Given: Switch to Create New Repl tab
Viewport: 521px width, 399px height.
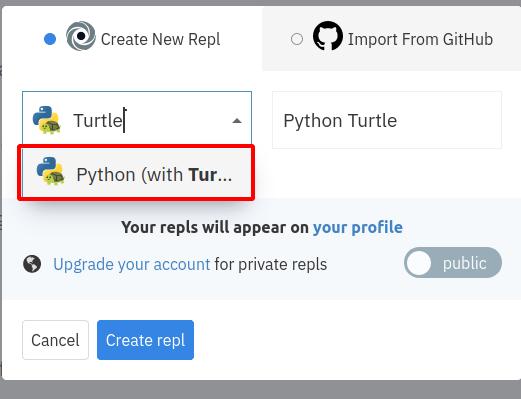Looking at the screenshot, I should [132, 38].
